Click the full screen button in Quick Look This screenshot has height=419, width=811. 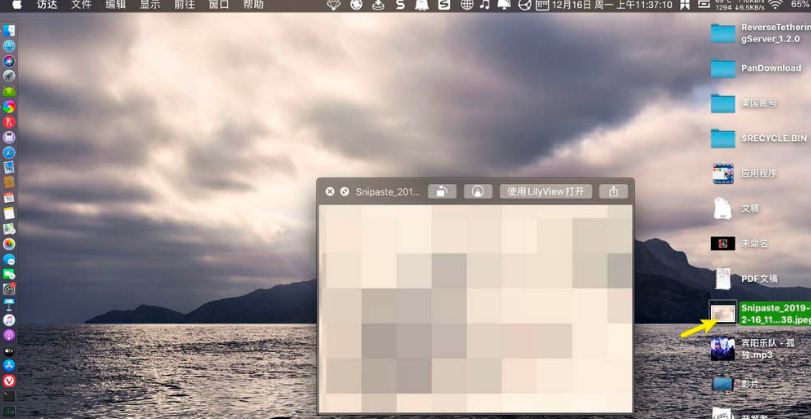click(x=344, y=192)
